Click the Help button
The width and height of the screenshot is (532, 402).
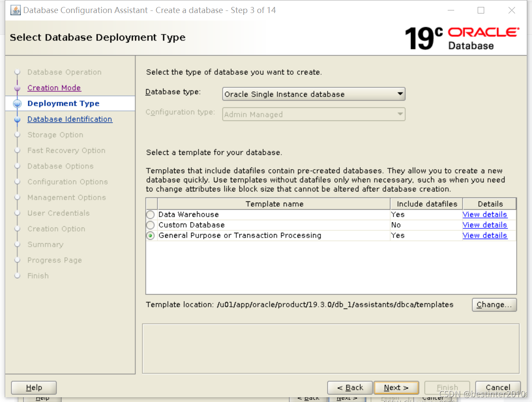point(34,388)
